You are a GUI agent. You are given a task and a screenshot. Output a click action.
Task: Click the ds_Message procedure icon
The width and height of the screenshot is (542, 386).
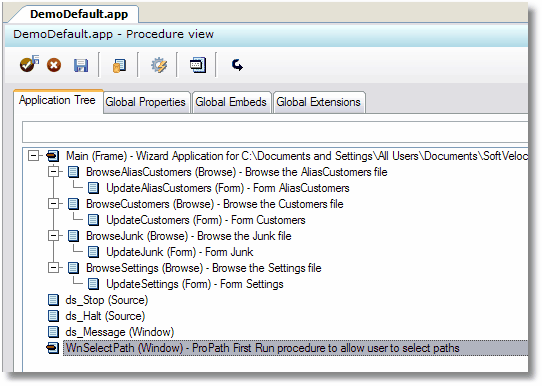[x=53, y=332]
